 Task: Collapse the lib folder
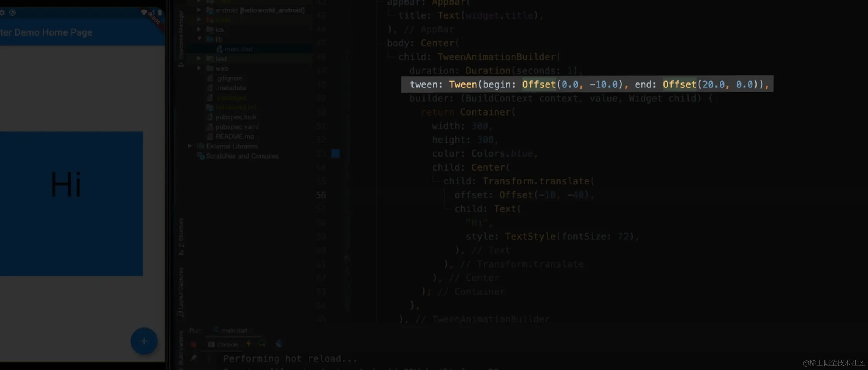point(199,39)
